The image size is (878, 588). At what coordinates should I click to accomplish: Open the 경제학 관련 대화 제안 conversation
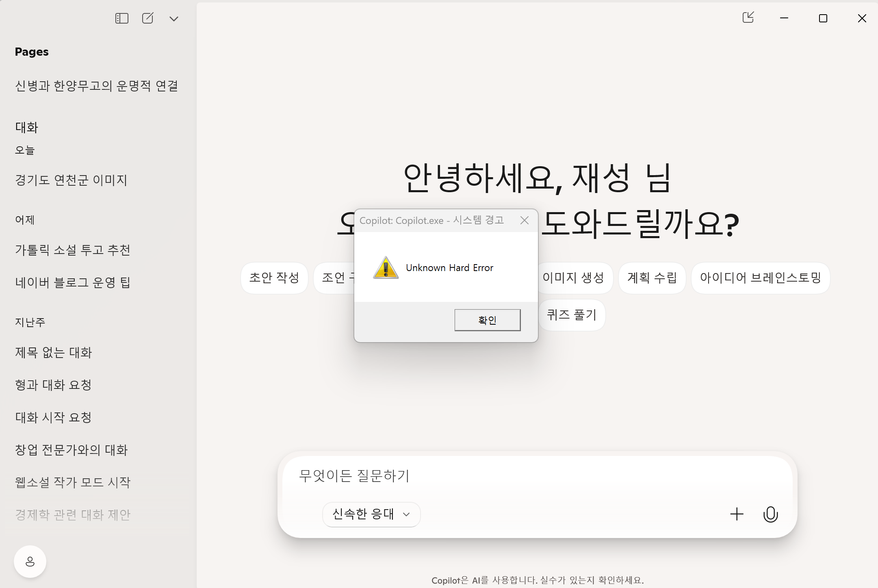pos(73,515)
